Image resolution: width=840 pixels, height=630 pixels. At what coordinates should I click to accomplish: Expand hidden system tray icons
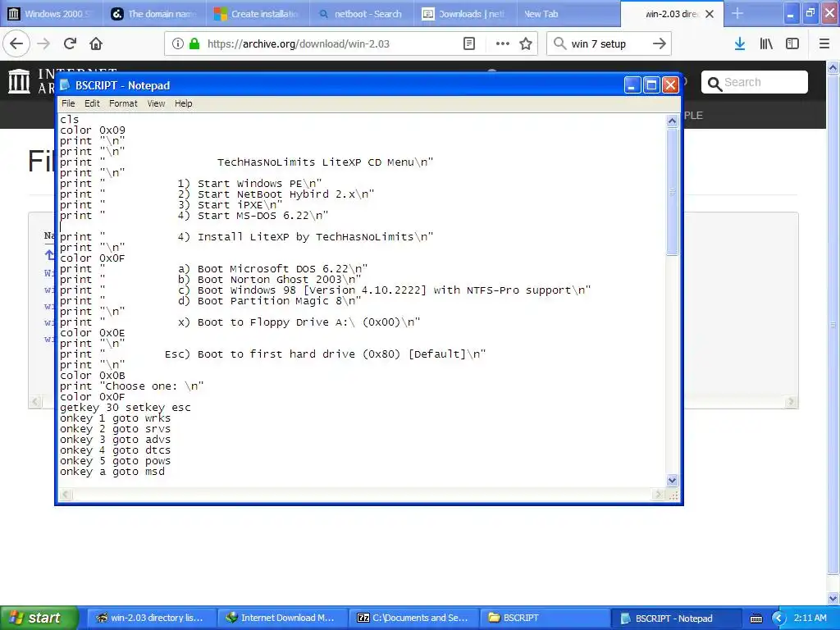click(x=778, y=619)
